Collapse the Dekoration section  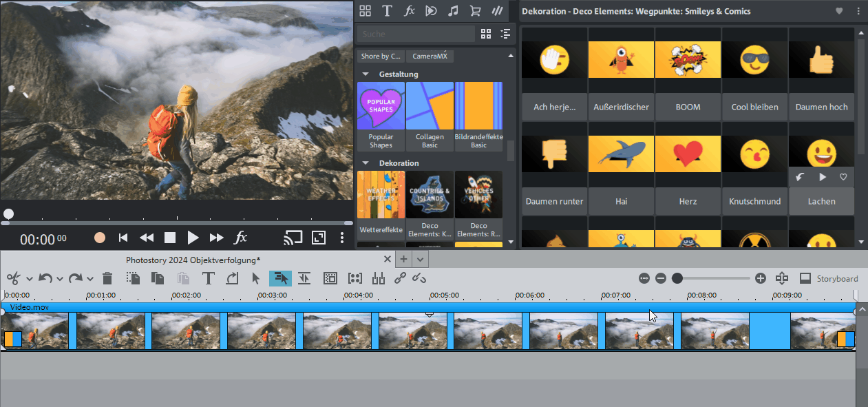click(365, 163)
